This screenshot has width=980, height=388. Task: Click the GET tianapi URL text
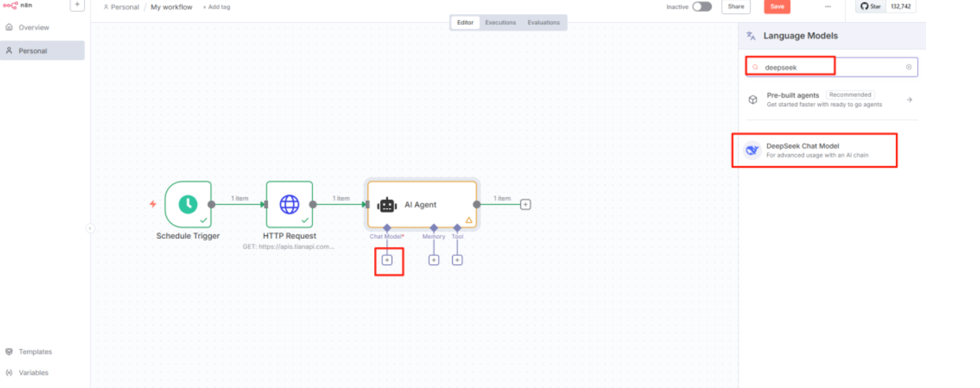[x=288, y=246]
